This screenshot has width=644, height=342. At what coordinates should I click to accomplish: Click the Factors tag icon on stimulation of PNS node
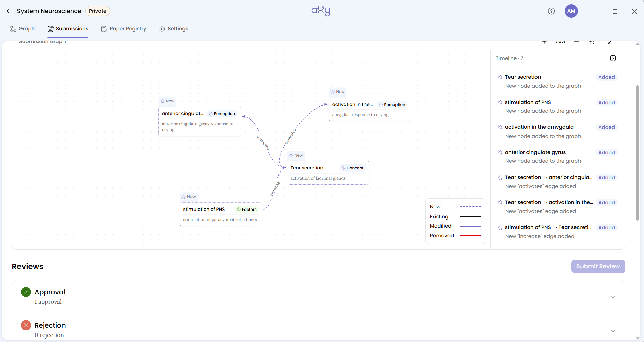239,210
